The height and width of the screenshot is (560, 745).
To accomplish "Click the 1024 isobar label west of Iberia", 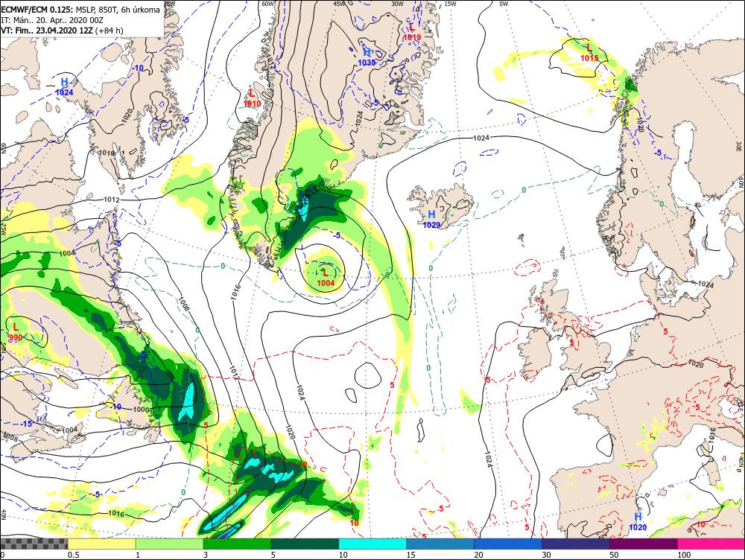I will (x=487, y=459).
